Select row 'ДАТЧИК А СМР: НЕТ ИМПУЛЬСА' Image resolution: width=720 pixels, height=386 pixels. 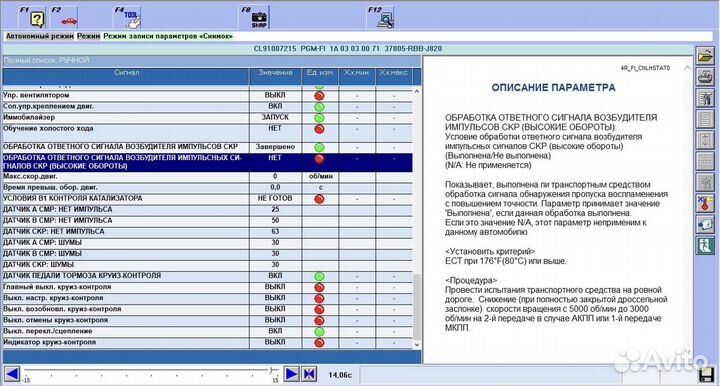click(x=208, y=210)
